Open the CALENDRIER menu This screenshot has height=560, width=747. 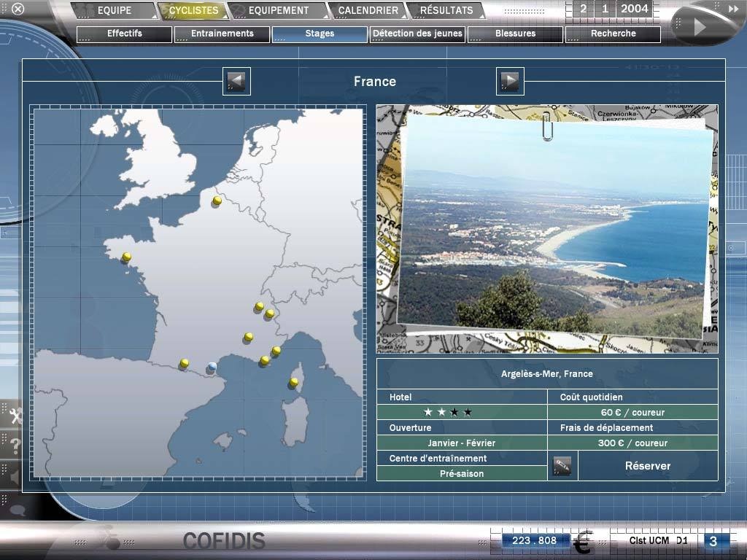click(x=368, y=10)
